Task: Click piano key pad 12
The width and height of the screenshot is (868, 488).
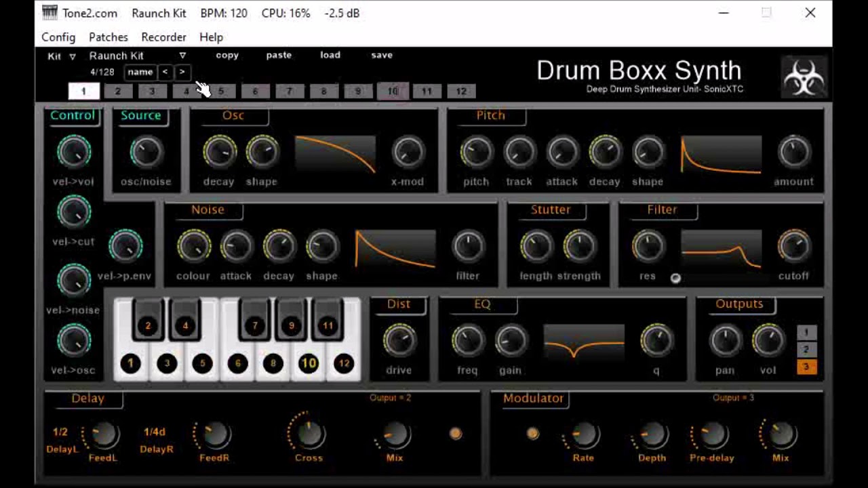Action: pos(344,363)
